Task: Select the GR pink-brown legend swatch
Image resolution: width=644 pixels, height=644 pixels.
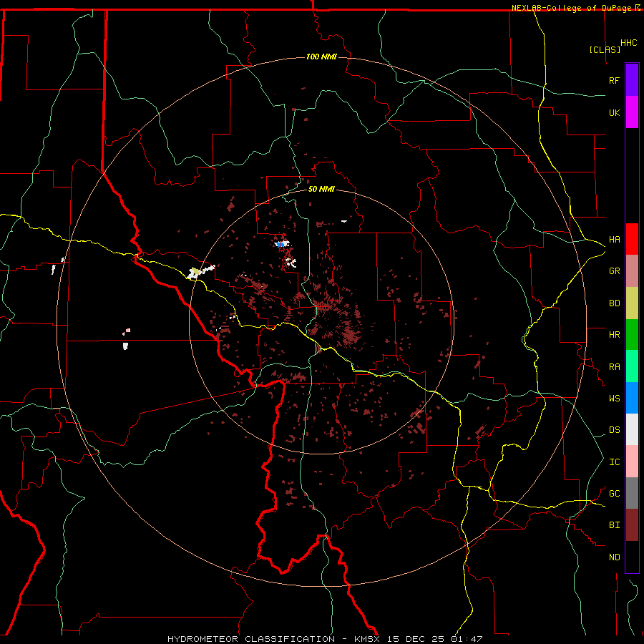Action: (x=632, y=271)
